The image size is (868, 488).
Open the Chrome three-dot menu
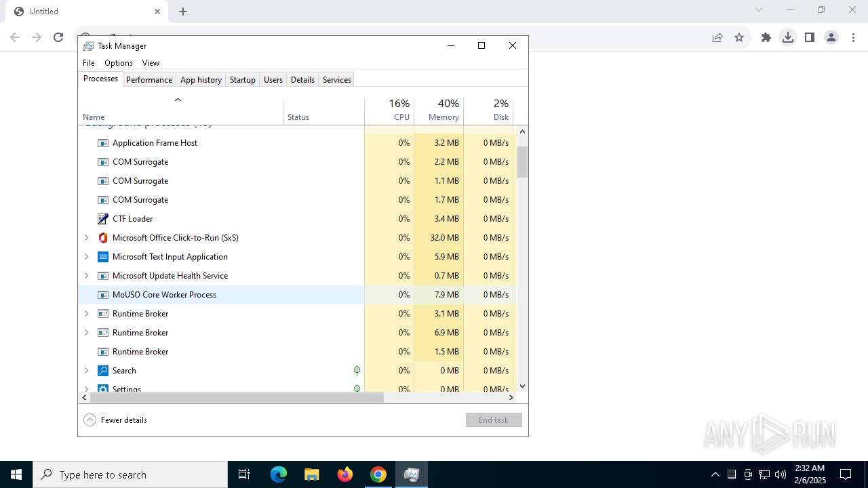coord(853,37)
